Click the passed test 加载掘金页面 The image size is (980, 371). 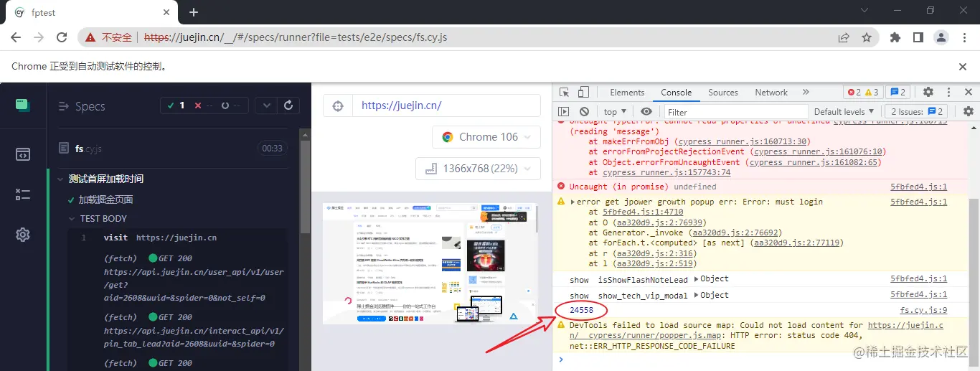(105, 199)
